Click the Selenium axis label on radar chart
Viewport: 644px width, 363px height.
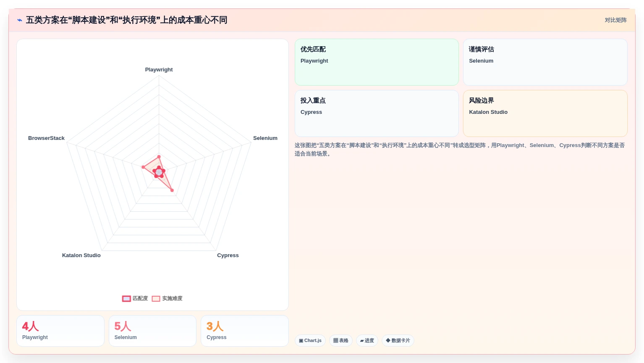click(265, 138)
